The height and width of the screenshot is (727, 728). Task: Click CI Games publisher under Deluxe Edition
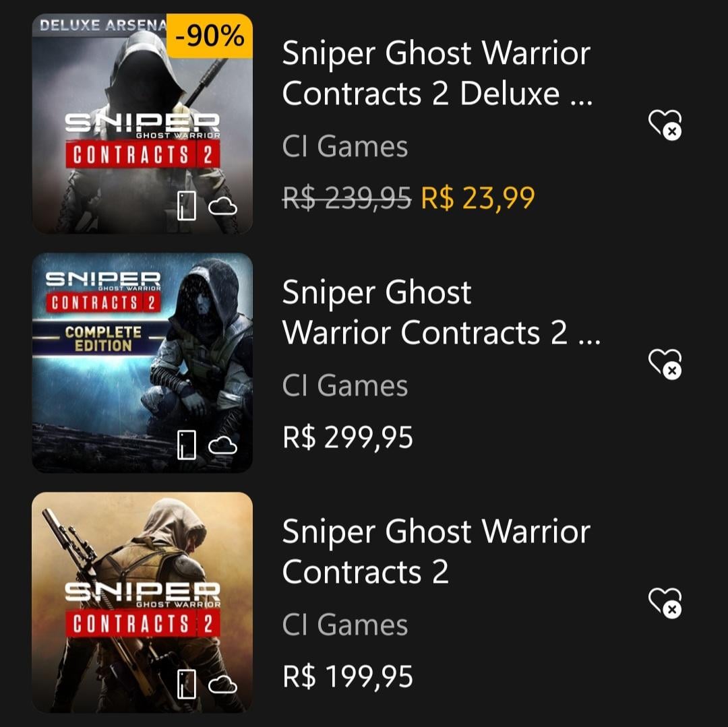click(x=345, y=147)
